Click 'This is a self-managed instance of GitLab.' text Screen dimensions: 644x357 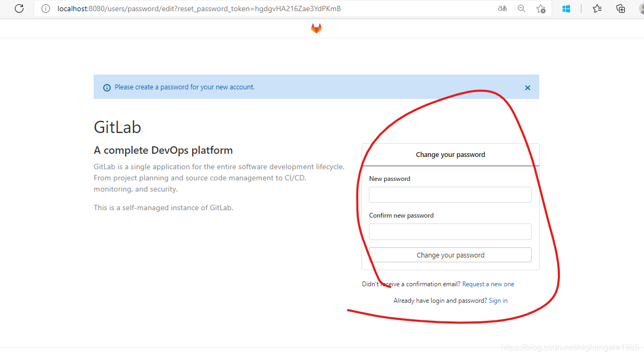pyautogui.click(x=163, y=207)
